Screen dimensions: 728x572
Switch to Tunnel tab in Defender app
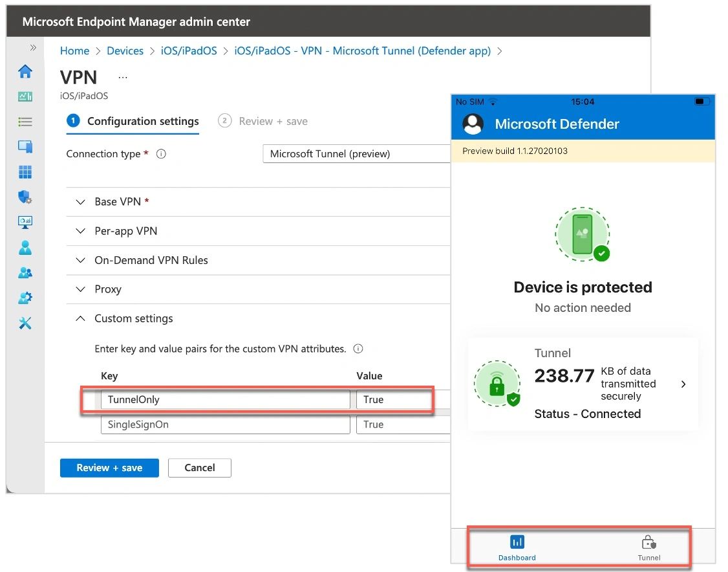tap(648, 547)
